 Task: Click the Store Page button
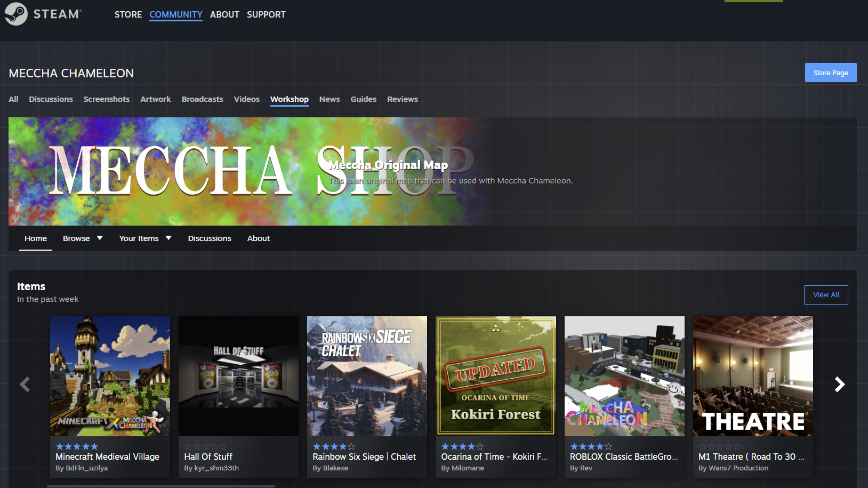click(x=831, y=73)
